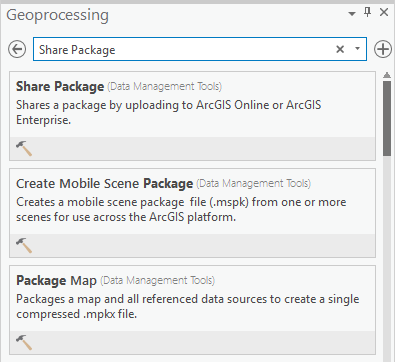Click Data Management Tools label beside Create Mobile Scene
The height and width of the screenshot is (362, 395).
tap(253, 184)
